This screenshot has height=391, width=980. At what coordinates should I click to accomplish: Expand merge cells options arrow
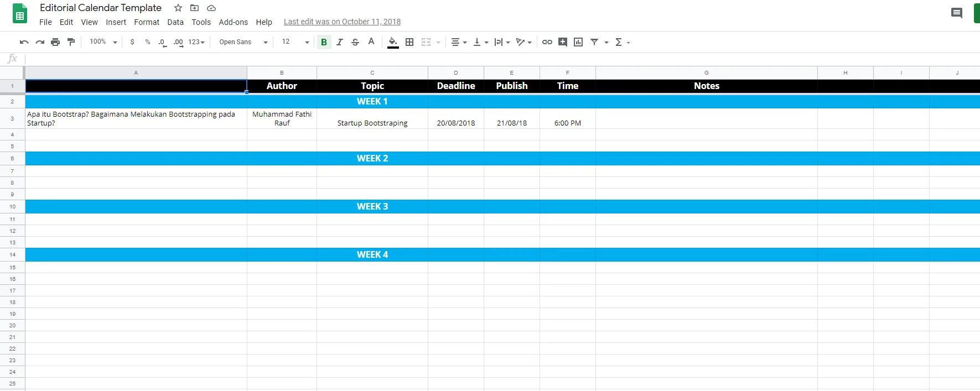pyautogui.click(x=438, y=42)
